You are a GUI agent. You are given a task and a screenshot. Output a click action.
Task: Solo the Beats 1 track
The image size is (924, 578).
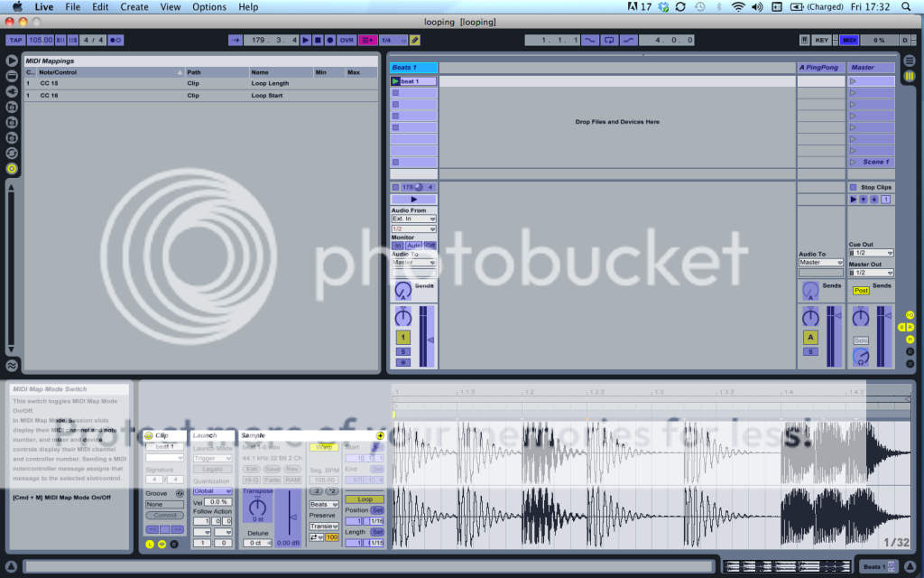(x=403, y=351)
